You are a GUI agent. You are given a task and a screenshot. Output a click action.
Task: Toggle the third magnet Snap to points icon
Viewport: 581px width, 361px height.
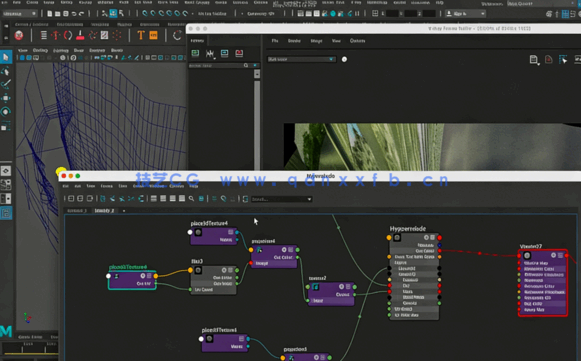[161, 14]
